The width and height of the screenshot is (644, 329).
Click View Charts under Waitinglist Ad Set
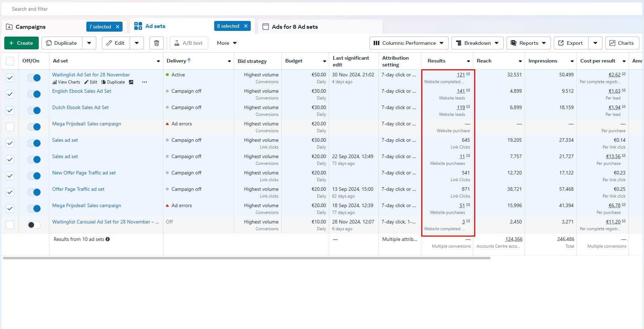(66, 82)
